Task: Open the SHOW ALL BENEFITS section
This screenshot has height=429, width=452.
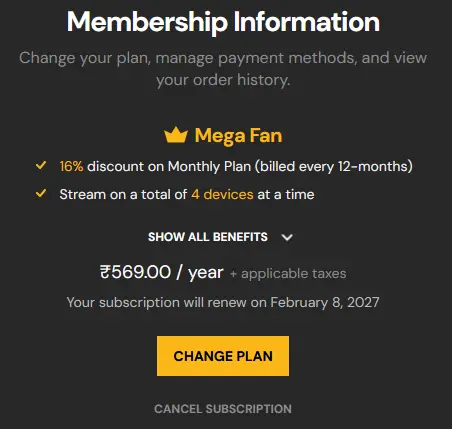Action: tap(208, 237)
